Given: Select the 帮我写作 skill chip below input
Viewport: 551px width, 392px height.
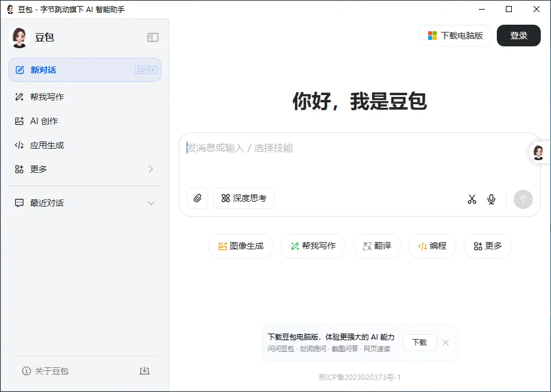Looking at the screenshot, I should (x=313, y=246).
